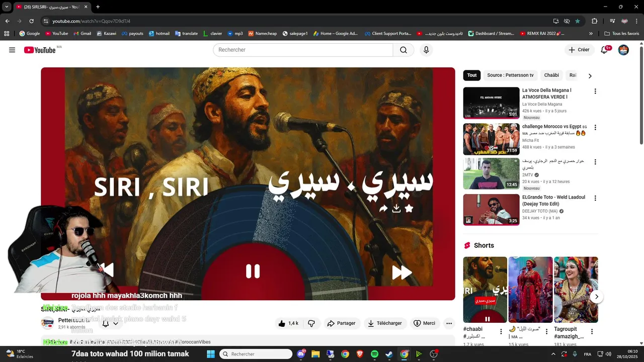
Task: Open the 2MTV video thumbnail
Action: [x=491, y=174]
